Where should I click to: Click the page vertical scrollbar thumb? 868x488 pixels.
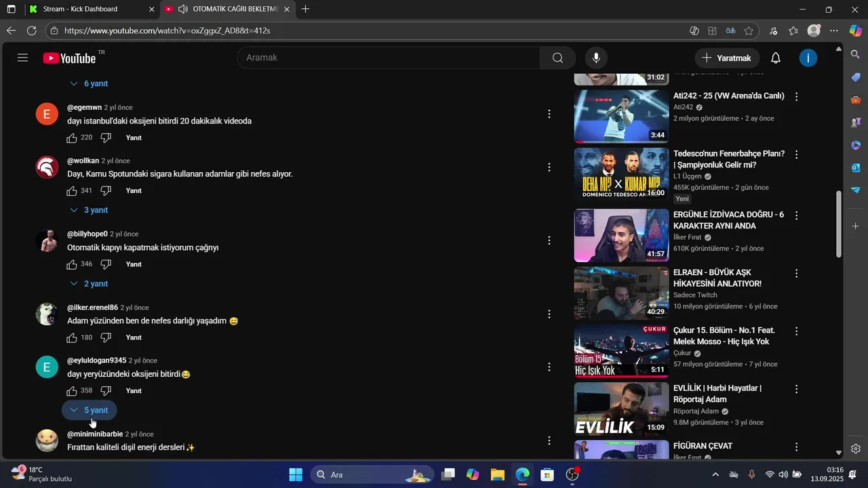[x=839, y=224]
